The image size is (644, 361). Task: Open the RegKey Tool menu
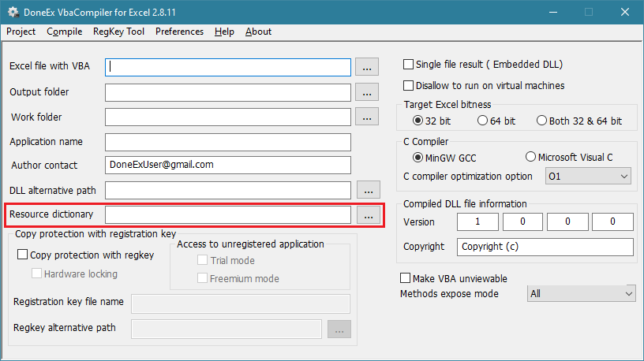(x=118, y=32)
